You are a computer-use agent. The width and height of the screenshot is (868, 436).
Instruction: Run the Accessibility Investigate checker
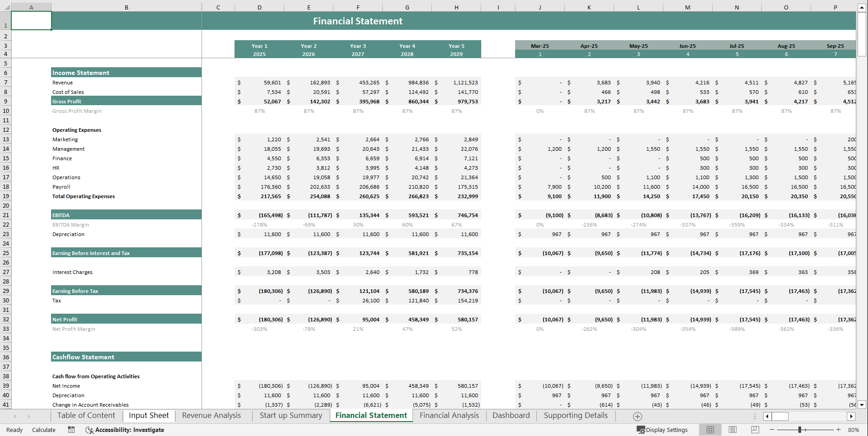tap(125, 430)
